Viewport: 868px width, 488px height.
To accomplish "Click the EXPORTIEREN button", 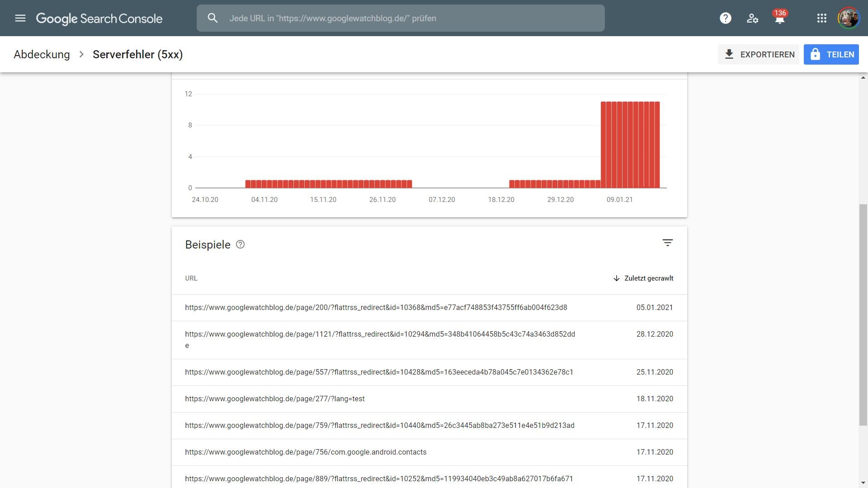I will [758, 54].
